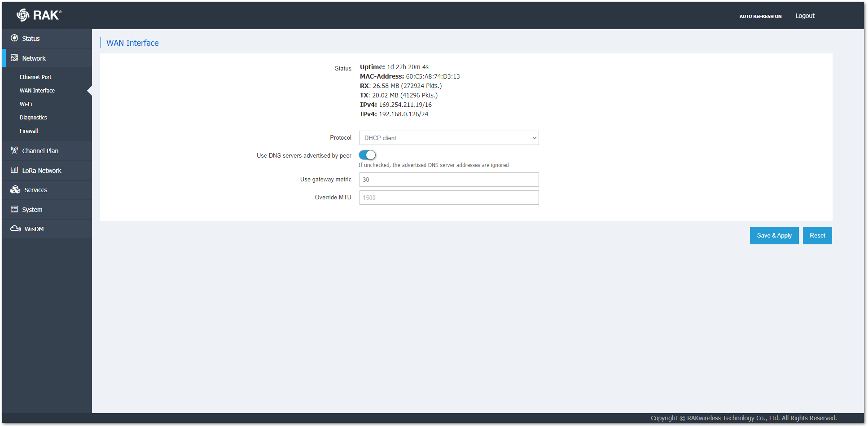This screenshot has height=427, width=868.
Task: Click the Override MTU input field
Action: point(449,198)
